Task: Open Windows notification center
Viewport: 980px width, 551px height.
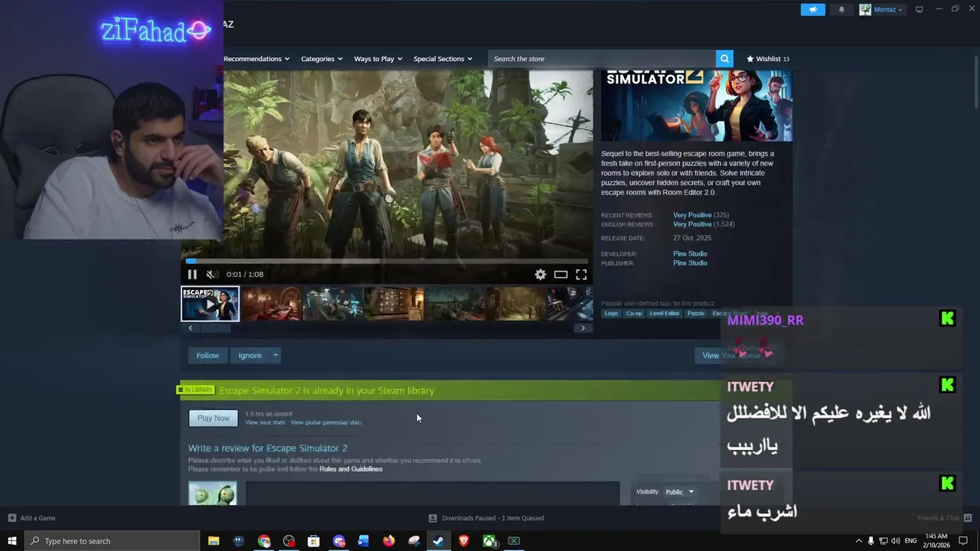Action: 963,541
